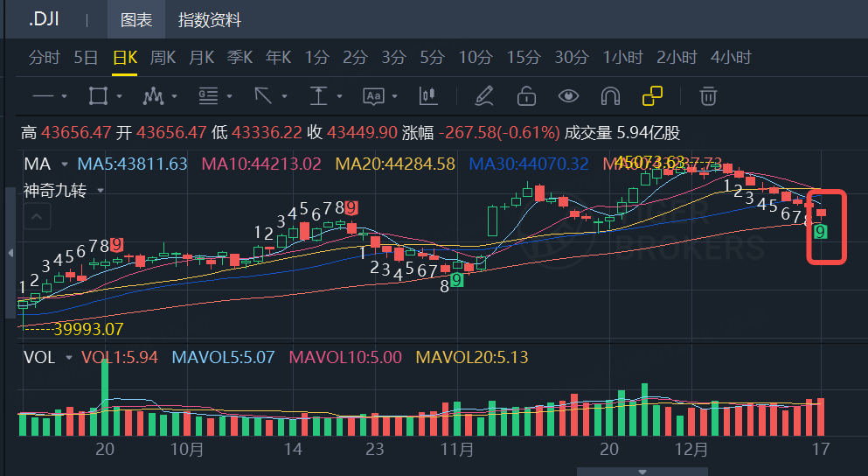Click the left sidebar collapse arrow
This screenshot has height=476, width=868.
(x=10, y=253)
